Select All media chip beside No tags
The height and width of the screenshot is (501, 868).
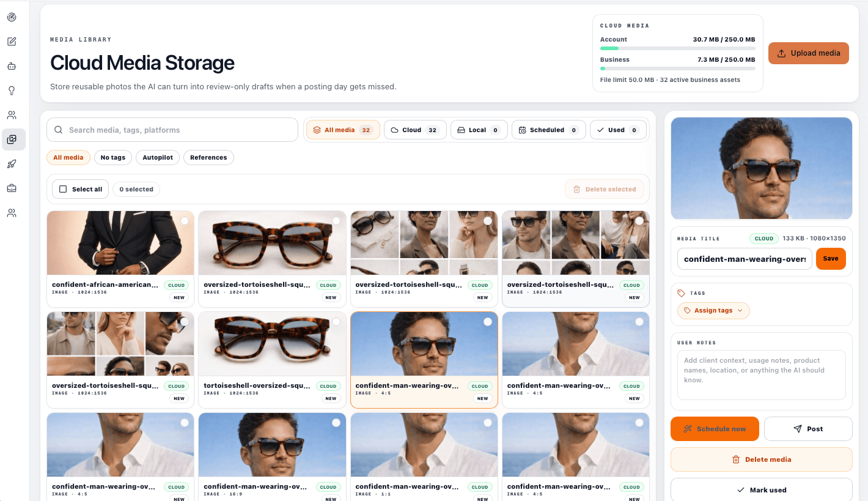coord(68,157)
